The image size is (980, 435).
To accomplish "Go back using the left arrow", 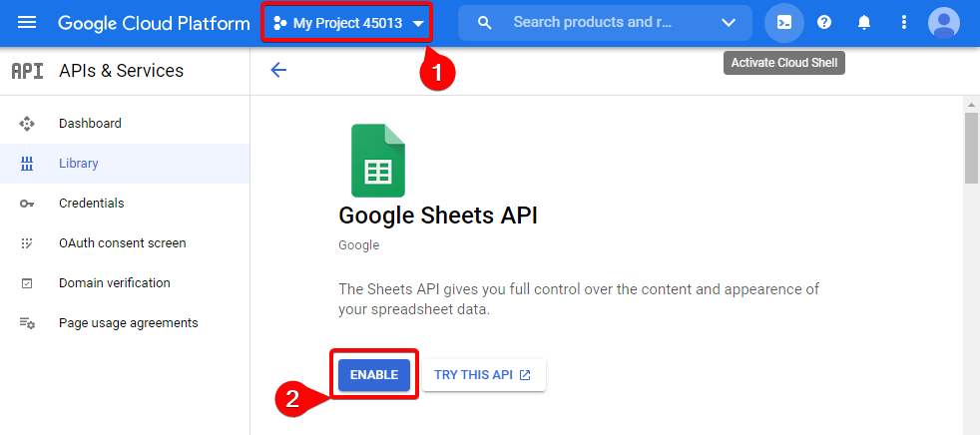I will click(278, 70).
